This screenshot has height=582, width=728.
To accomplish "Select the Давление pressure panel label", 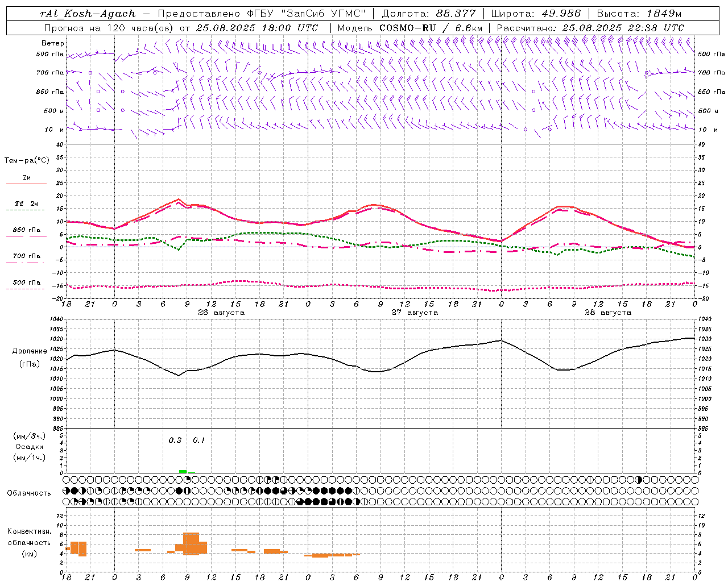I will (x=30, y=351).
